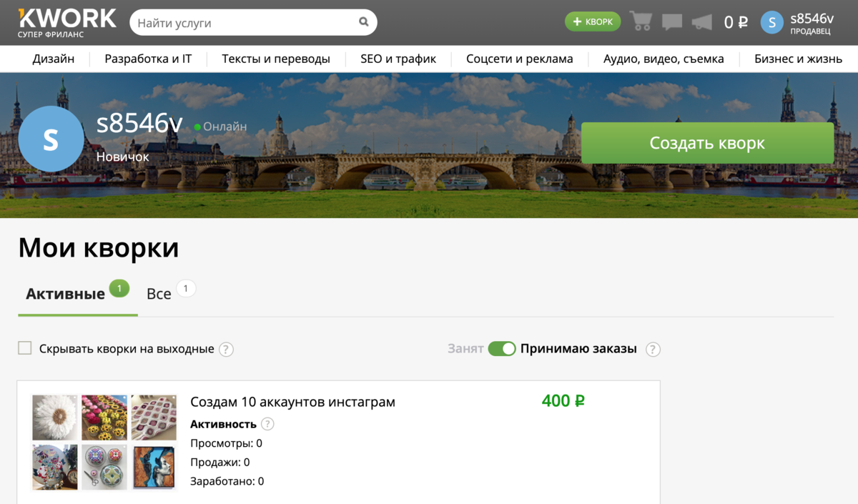Screen dimensions: 858x504
Task: Click the help icon next to Активность
Action: point(267,423)
